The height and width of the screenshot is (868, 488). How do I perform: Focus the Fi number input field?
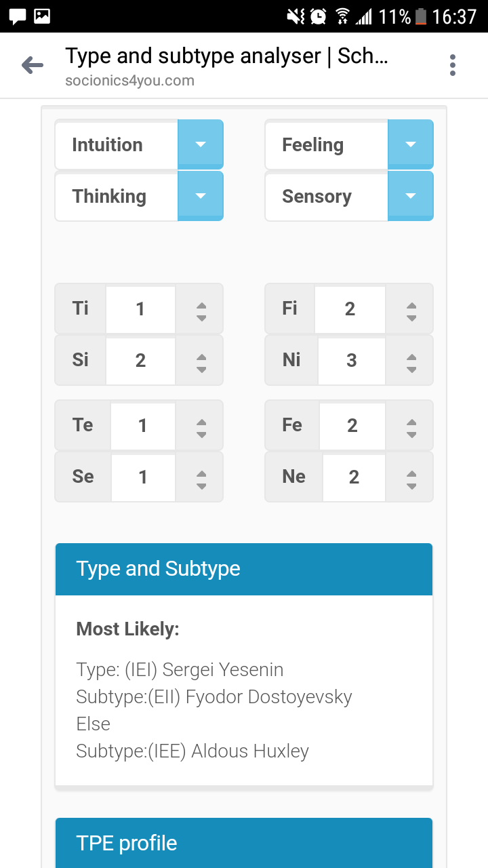[350, 309]
